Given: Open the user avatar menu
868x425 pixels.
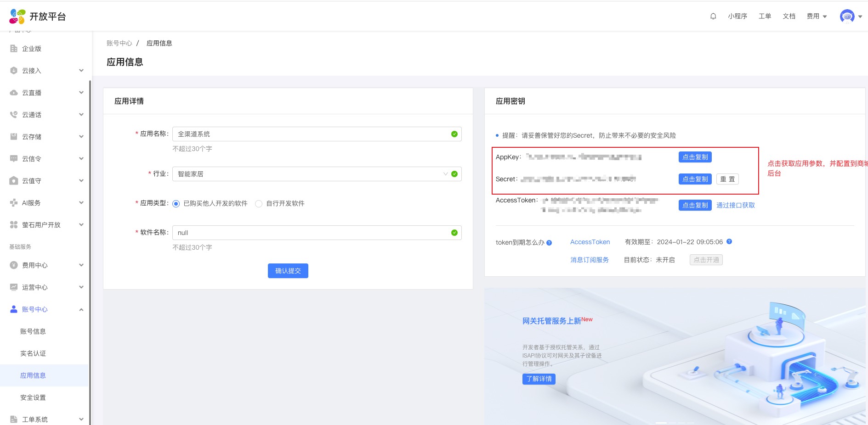Looking at the screenshot, I should [x=847, y=16].
